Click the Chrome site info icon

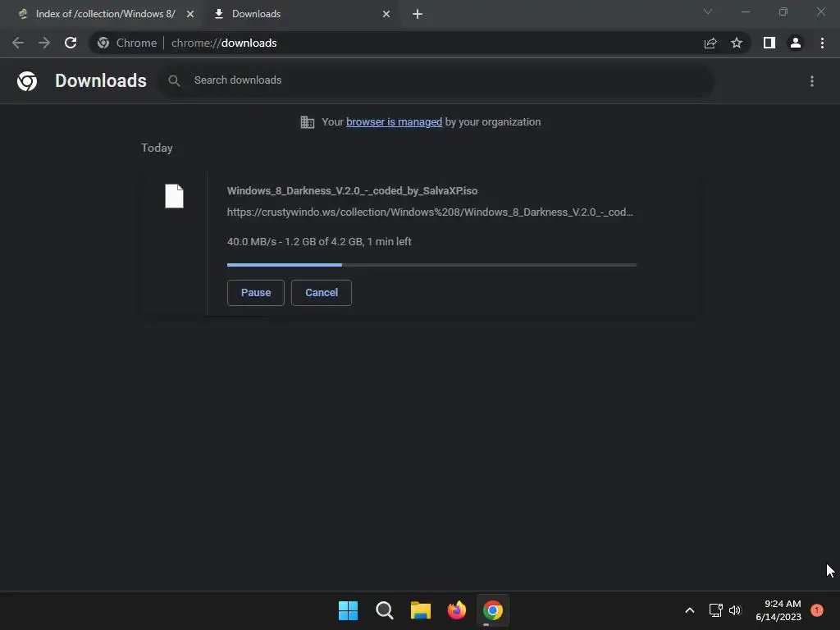[103, 43]
